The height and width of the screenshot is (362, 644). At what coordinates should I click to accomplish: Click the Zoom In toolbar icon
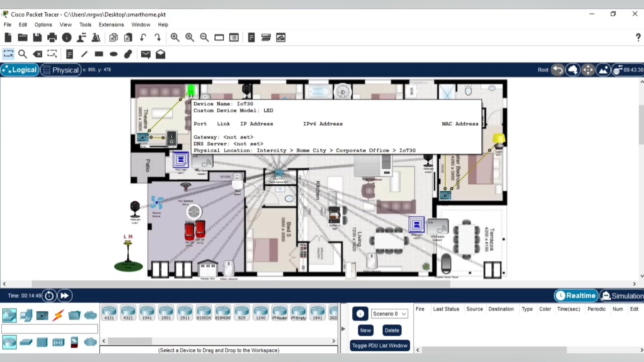coord(175,38)
